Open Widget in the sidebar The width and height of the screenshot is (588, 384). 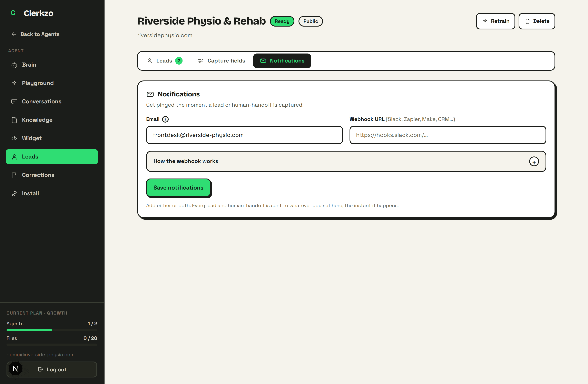52,138
